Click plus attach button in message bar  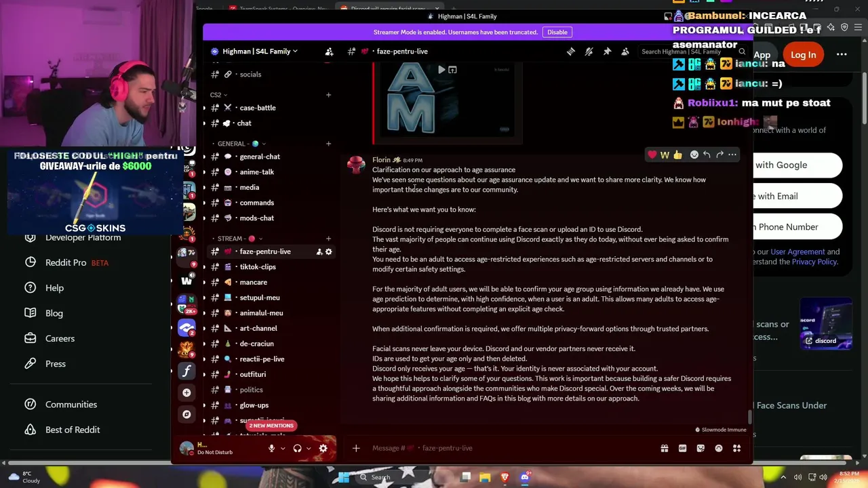click(356, 448)
